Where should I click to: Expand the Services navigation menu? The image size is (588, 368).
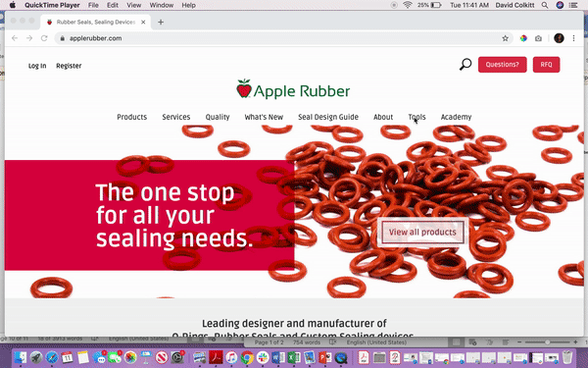tap(175, 117)
